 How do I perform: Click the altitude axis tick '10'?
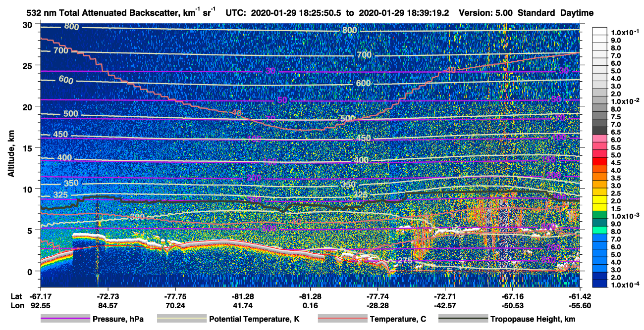tap(29, 189)
